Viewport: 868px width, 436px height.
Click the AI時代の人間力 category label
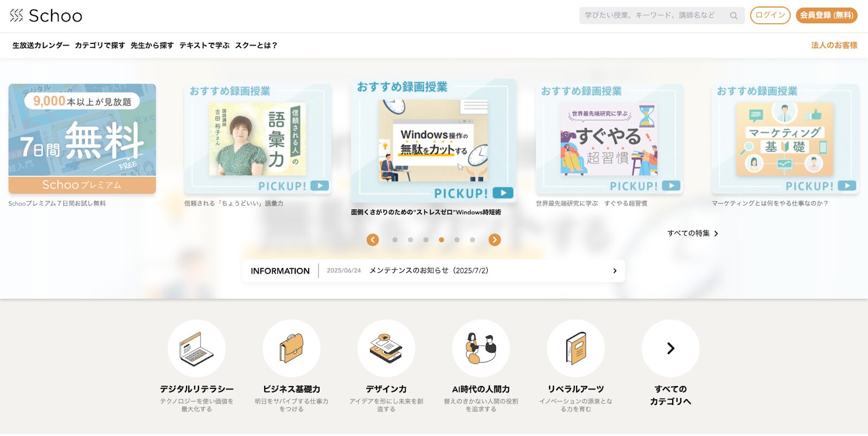tap(481, 389)
